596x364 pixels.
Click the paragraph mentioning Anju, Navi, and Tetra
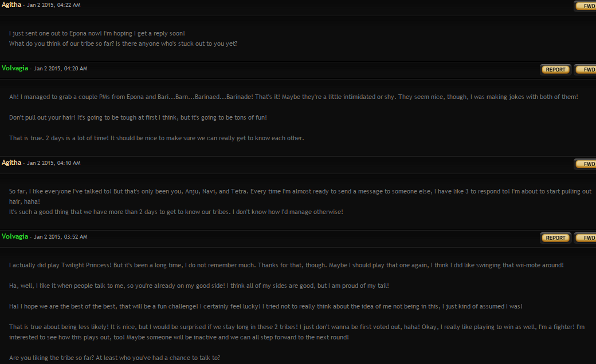pyautogui.click(x=300, y=196)
